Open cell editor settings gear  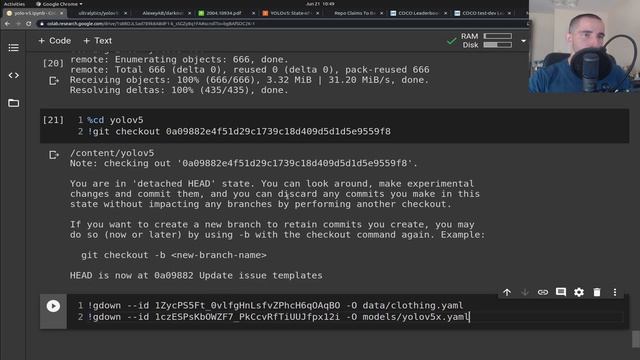point(579,292)
